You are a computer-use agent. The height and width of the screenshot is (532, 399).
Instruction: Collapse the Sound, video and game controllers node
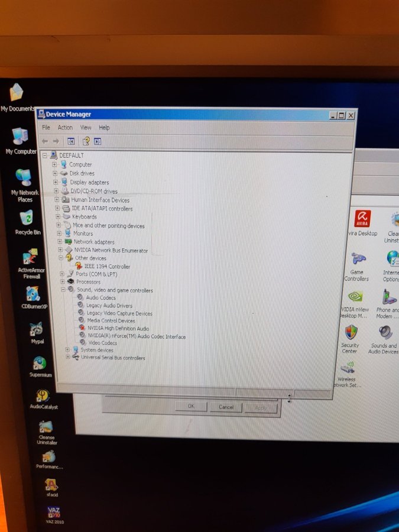click(63, 290)
